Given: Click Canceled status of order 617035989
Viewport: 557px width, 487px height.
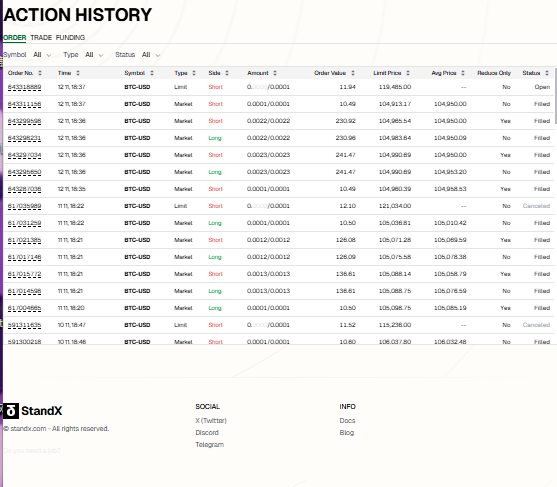Looking at the screenshot, I should (x=536, y=206).
